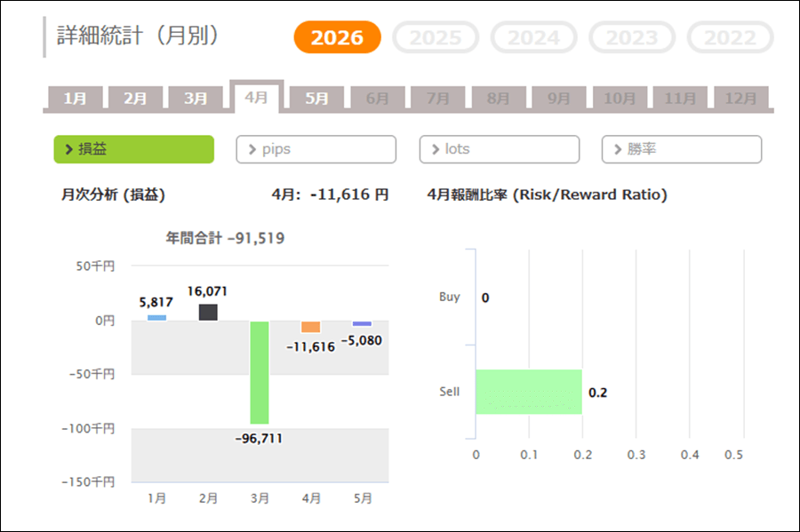Open the 3月 month tab

click(x=196, y=98)
